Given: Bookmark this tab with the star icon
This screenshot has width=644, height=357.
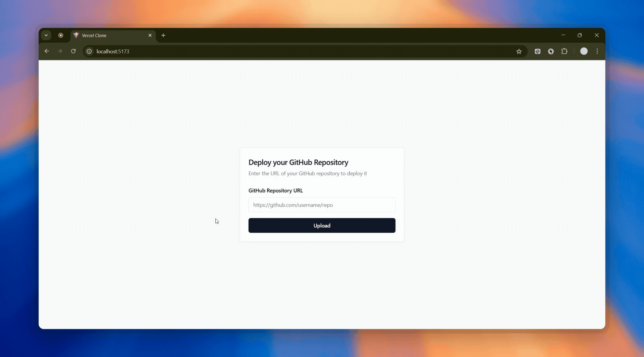Looking at the screenshot, I should click(519, 51).
